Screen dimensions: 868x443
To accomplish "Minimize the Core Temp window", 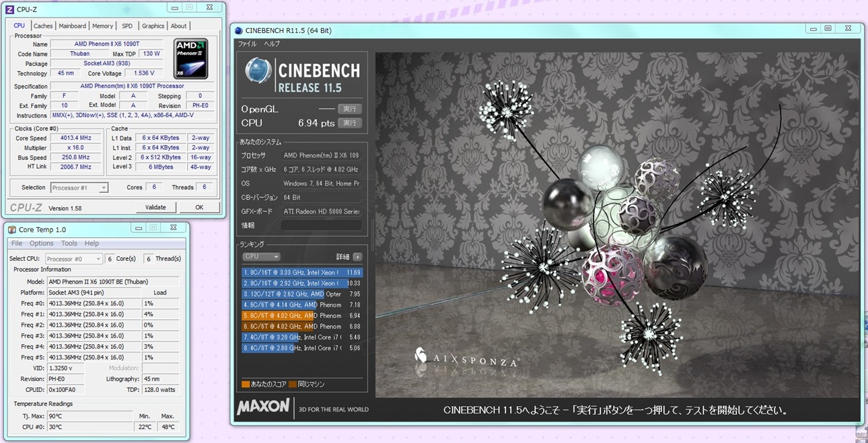I will click(139, 229).
